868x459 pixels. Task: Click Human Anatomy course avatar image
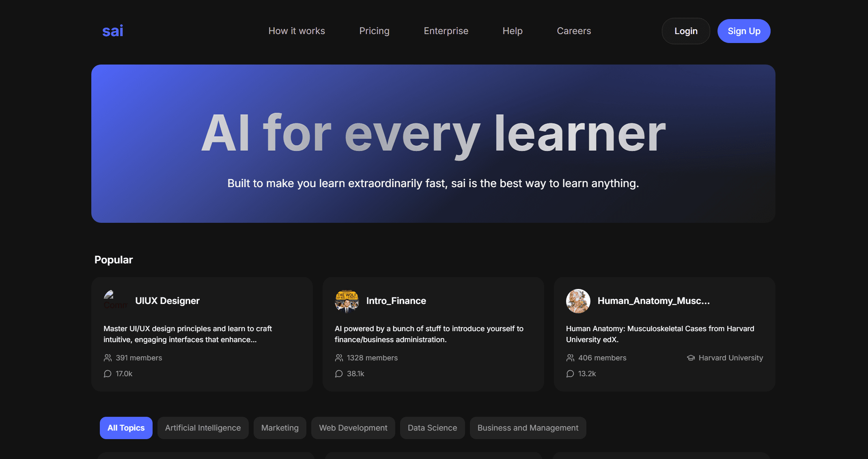(578, 301)
